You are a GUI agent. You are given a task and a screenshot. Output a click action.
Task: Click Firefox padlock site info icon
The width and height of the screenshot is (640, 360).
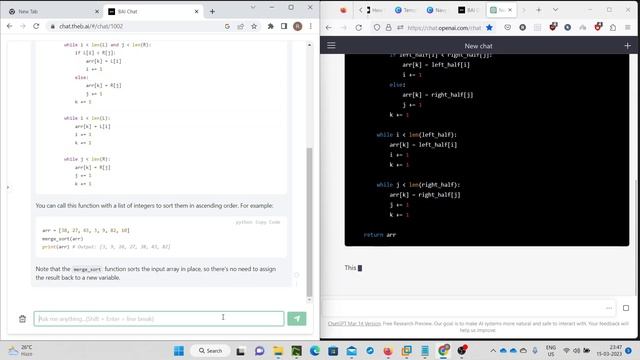click(x=388, y=27)
